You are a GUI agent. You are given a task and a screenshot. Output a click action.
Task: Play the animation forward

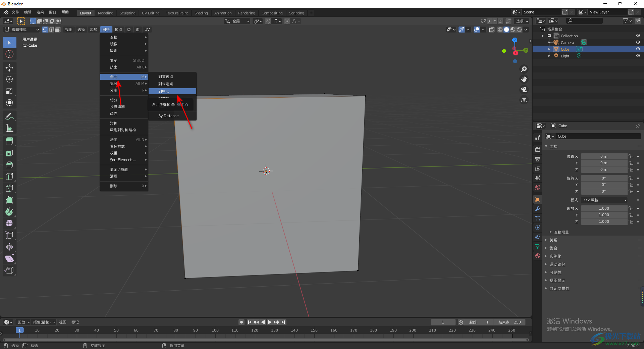(270, 322)
